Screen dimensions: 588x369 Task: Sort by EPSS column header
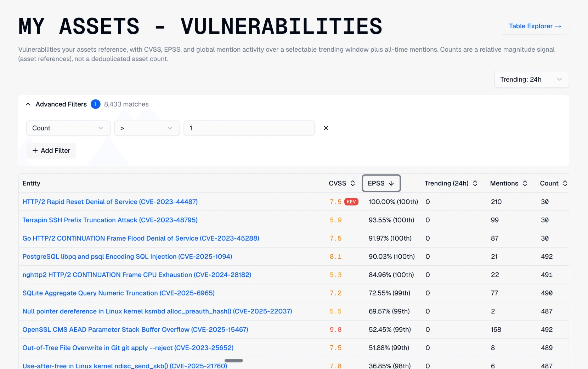(381, 183)
